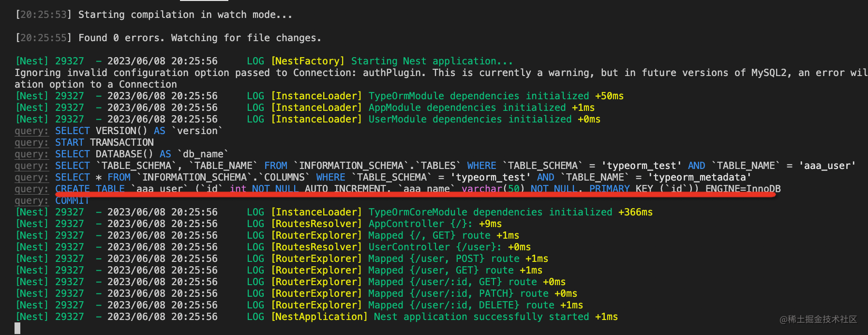Click the CREATE TABLE keyword
Viewport: 868px width, 335px height.
(90, 189)
